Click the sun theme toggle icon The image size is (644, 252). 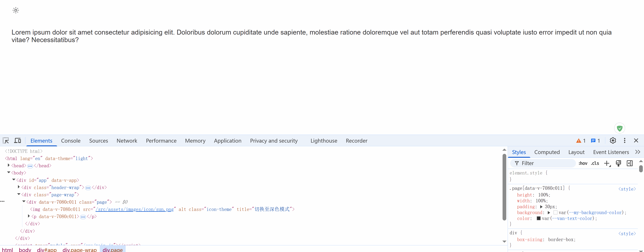tap(16, 10)
